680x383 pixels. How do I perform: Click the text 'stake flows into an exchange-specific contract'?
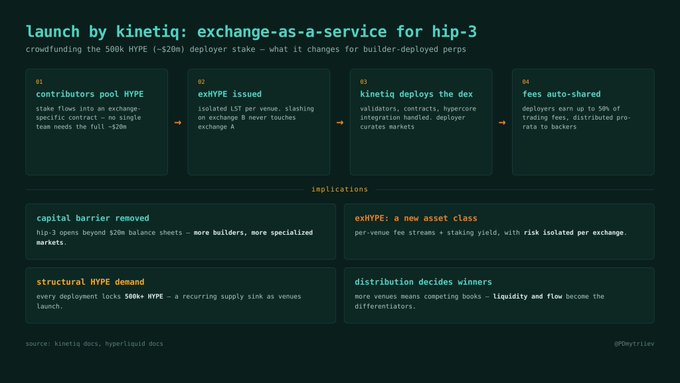(88, 113)
